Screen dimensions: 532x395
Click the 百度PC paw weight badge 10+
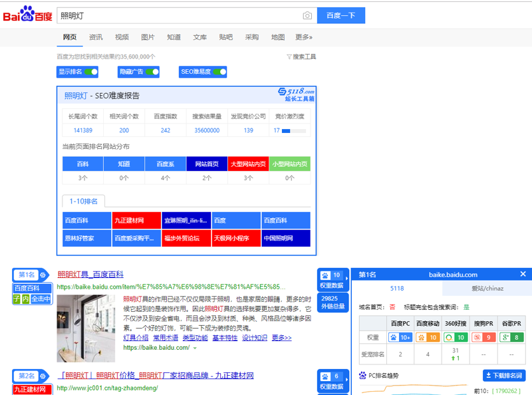tap(400, 337)
